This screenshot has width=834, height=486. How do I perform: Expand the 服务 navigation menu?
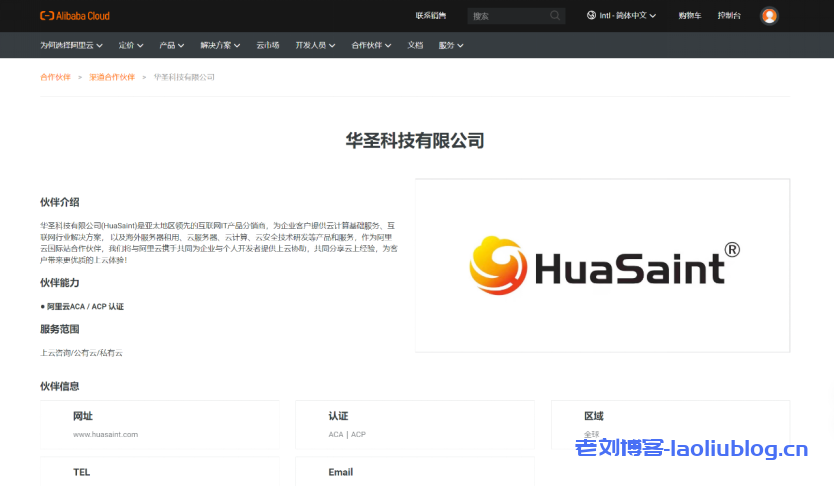tap(450, 45)
